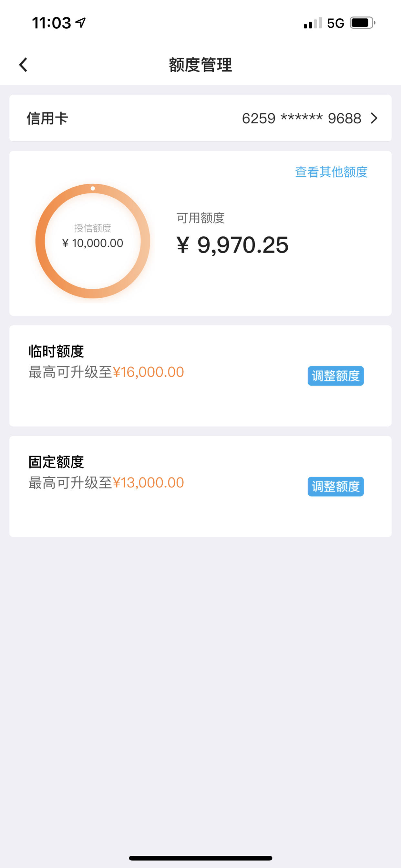This screenshot has width=401, height=868.
Task: Open card selection via right chevron
Action: (x=374, y=118)
